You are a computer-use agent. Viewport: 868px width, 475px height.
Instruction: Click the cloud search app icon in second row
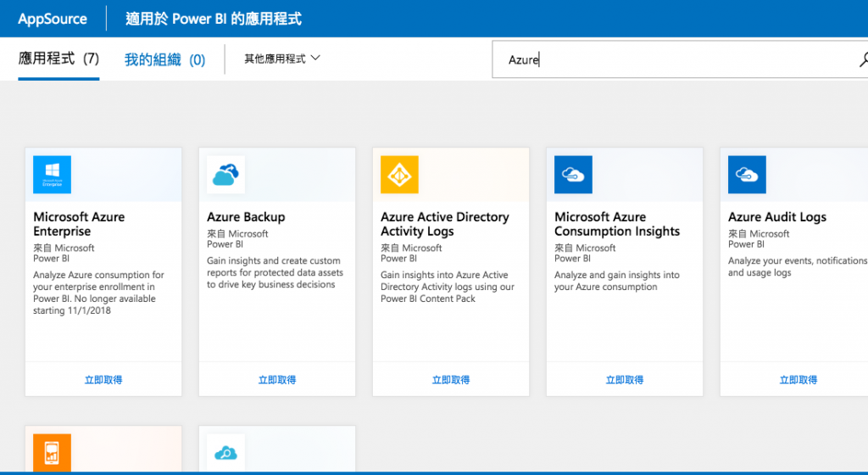(x=225, y=453)
